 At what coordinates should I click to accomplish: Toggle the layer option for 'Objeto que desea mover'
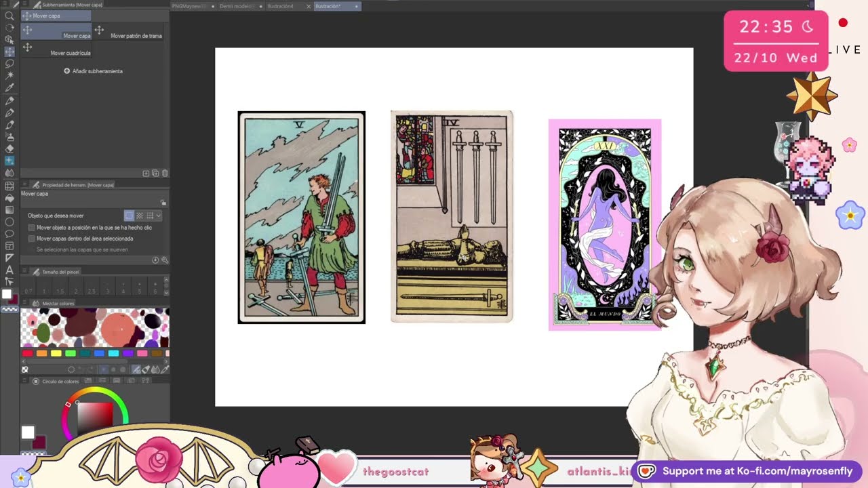tap(129, 216)
